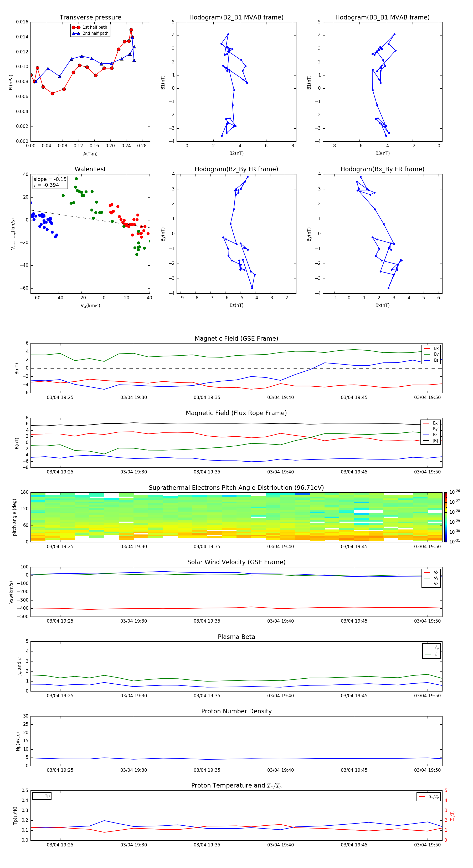This screenshot has height=868, width=473.
Task: Click the Hodogram(B3_B1 MVAB frame) title
Action: pyautogui.click(x=382, y=18)
